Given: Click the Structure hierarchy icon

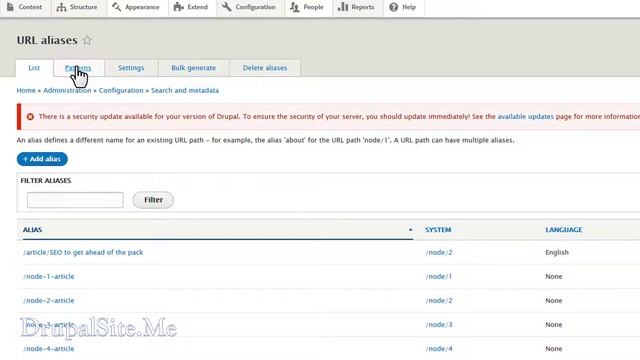Looking at the screenshot, I should pos(61,7).
